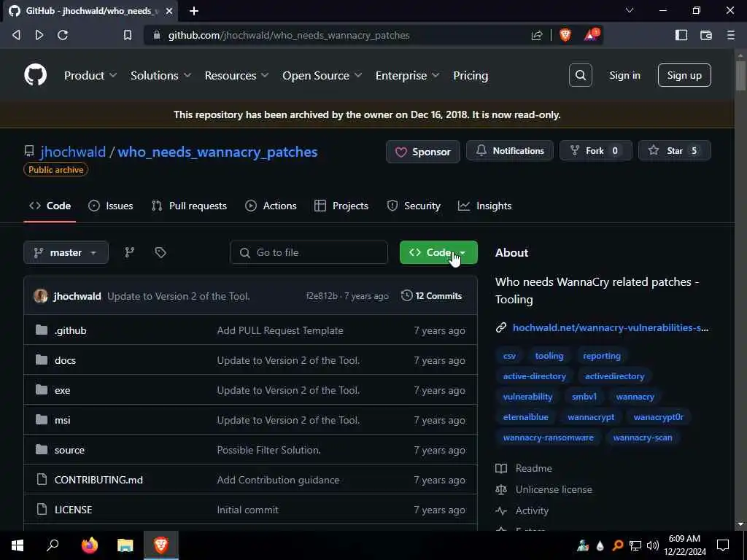Click the share icon in the address bar

pyautogui.click(x=537, y=35)
